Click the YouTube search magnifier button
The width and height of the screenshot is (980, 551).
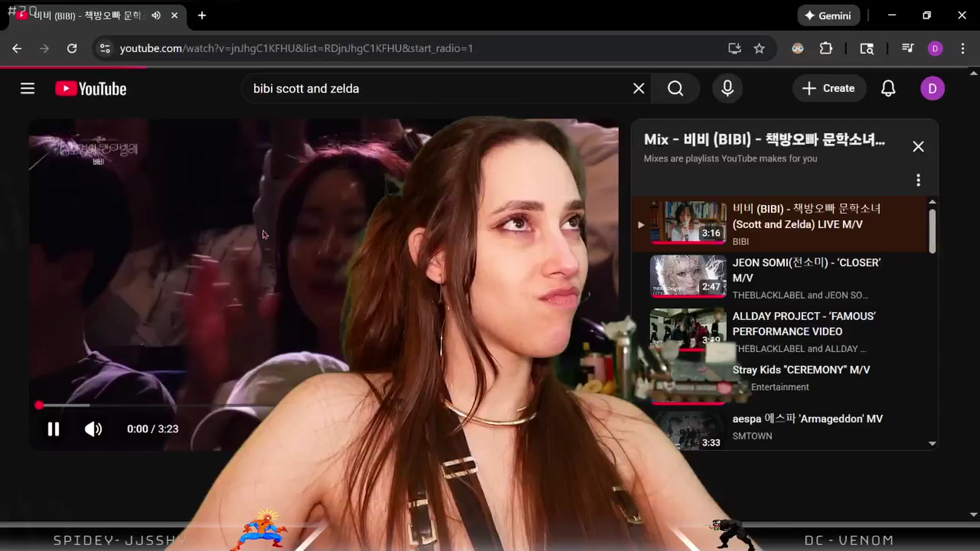(x=675, y=89)
